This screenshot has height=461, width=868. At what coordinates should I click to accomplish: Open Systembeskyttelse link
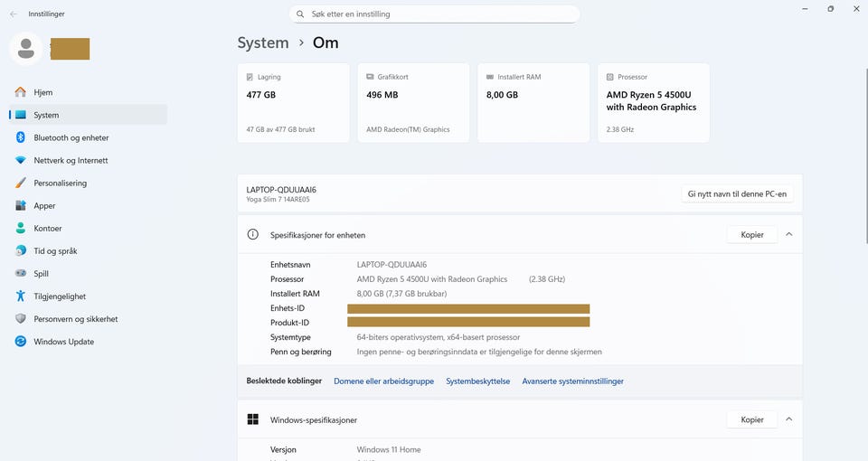477,381
